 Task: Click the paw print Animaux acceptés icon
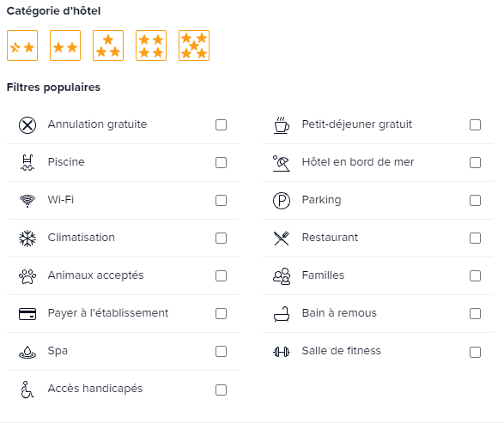[x=27, y=276]
